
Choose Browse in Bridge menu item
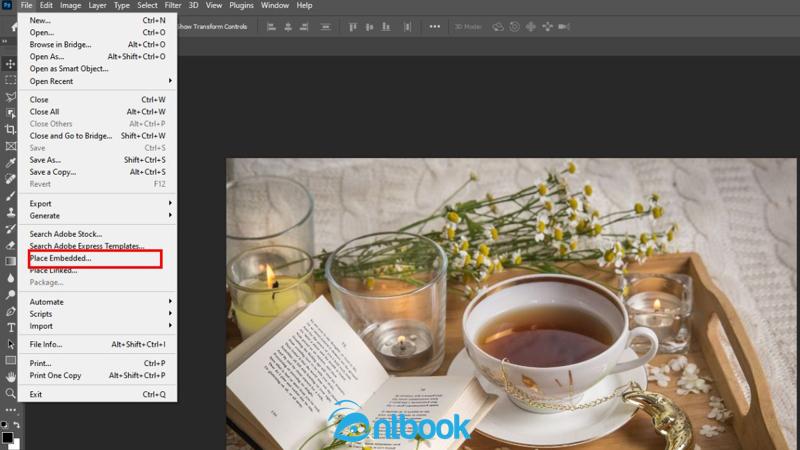[97, 44]
